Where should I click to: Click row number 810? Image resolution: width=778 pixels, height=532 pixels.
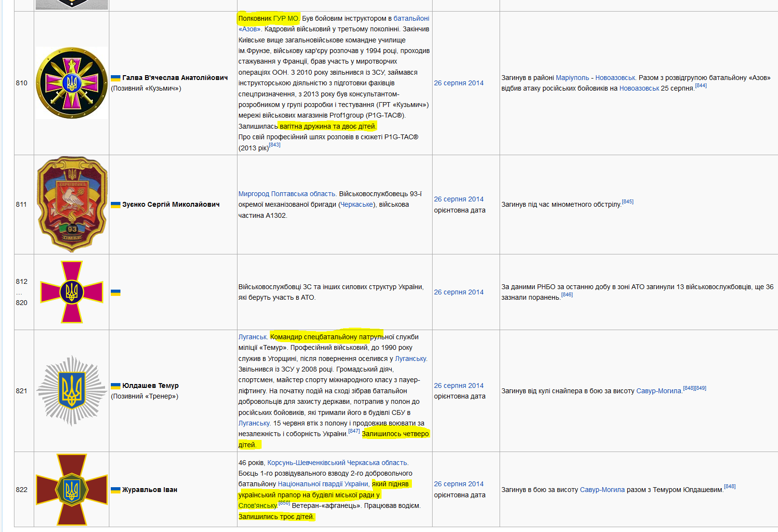pyautogui.click(x=22, y=83)
